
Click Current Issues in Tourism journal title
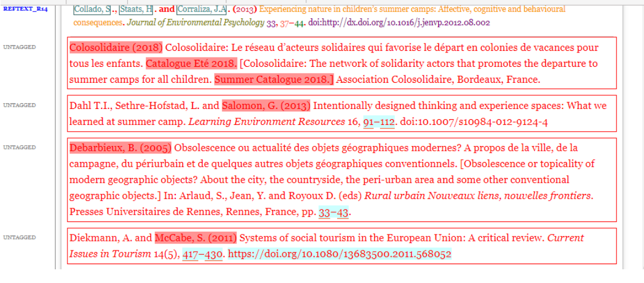[326, 246]
